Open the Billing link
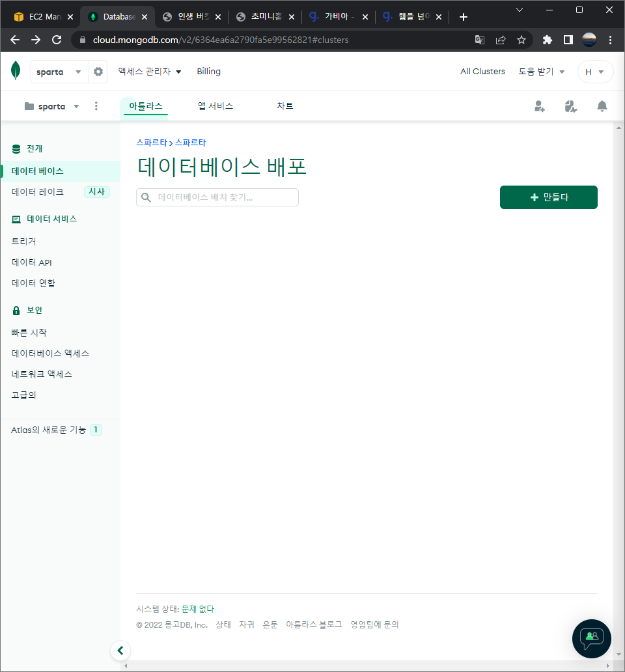Viewport: 625px width, 672px height. pyautogui.click(x=208, y=72)
